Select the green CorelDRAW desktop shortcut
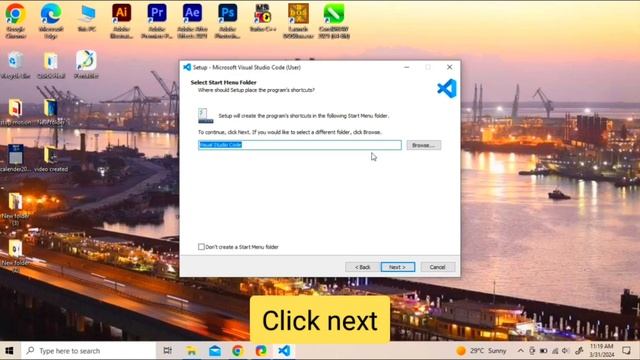This screenshot has height=360, width=640. (334, 20)
